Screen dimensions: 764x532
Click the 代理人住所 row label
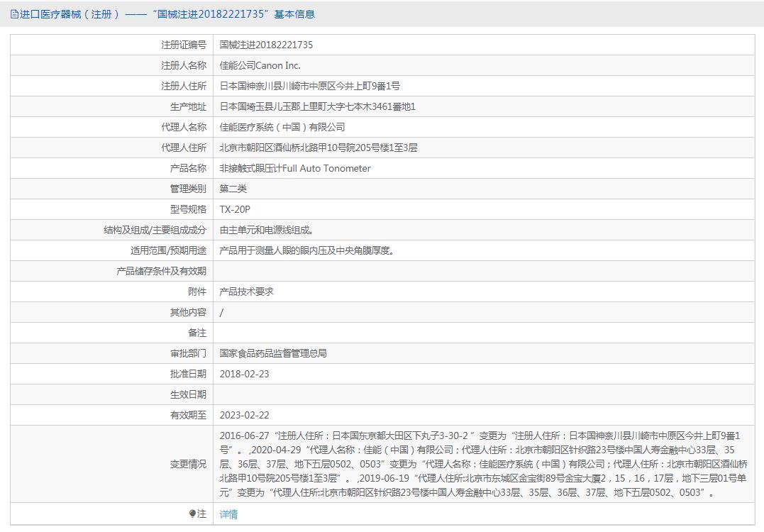pyautogui.click(x=184, y=147)
